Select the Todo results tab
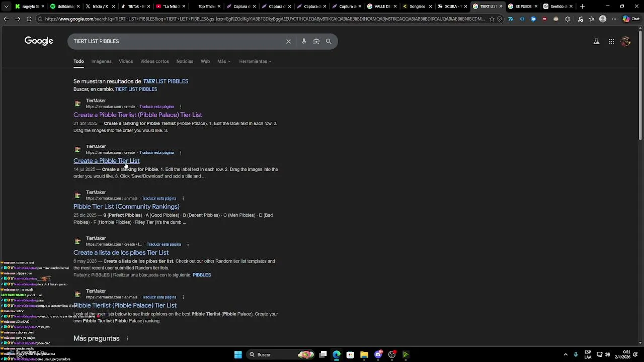 coord(78,61)
